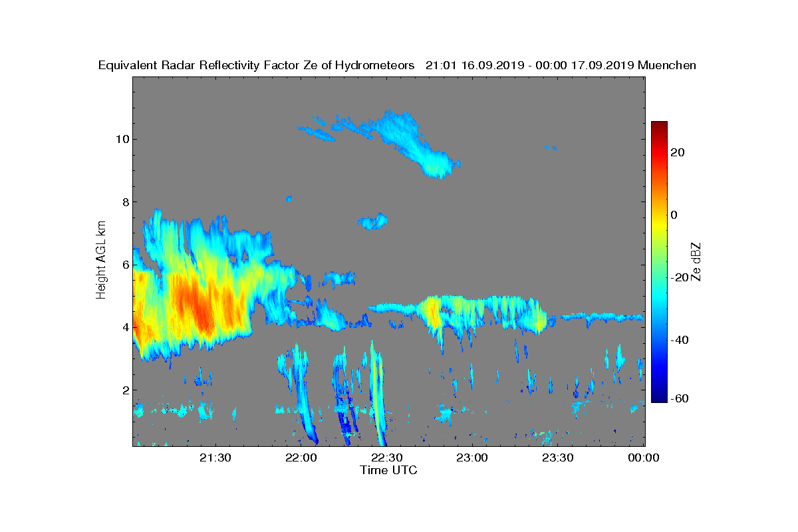The image size is (798, 532).
Task: Click the 'Ze dBZ' colorbar label
Action: (696, 261)
